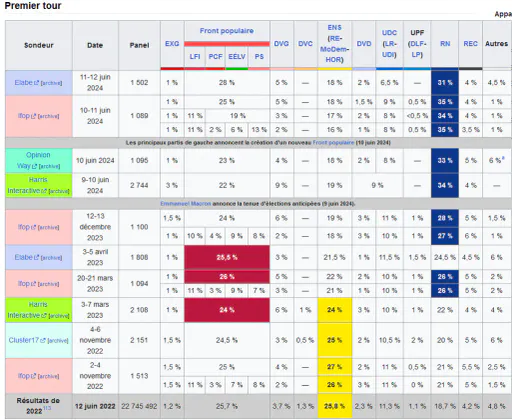512x420 pixels.
Task: Open the Ifop poll from 10-11 juin 2024
Action: pos(24,116)
